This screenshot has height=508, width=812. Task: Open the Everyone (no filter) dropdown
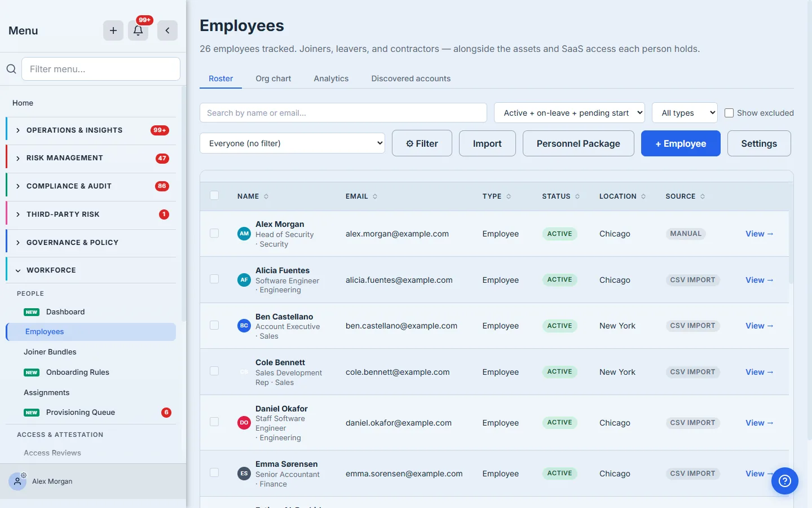pos(292,143)
